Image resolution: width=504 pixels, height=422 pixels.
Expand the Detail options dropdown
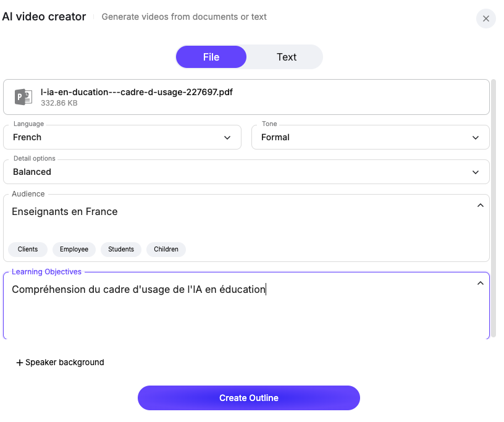[x=246, y=172]
